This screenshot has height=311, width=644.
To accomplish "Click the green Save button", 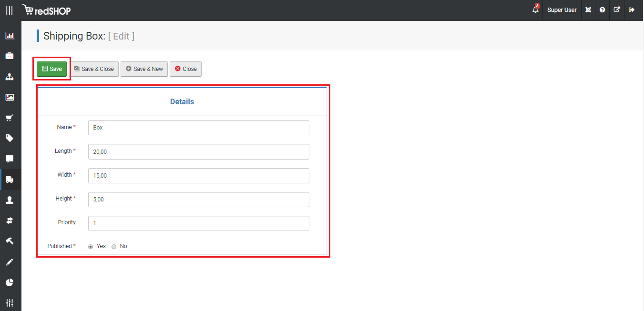I will tap(52, 69).
